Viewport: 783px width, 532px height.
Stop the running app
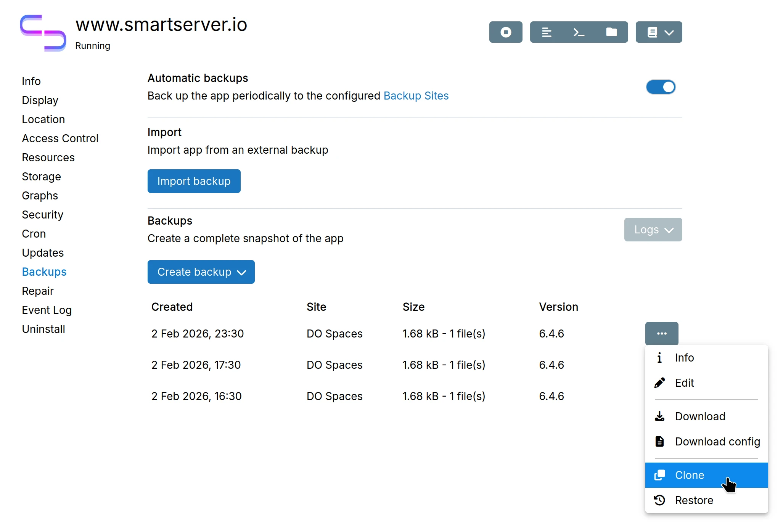tap(505, 32)
